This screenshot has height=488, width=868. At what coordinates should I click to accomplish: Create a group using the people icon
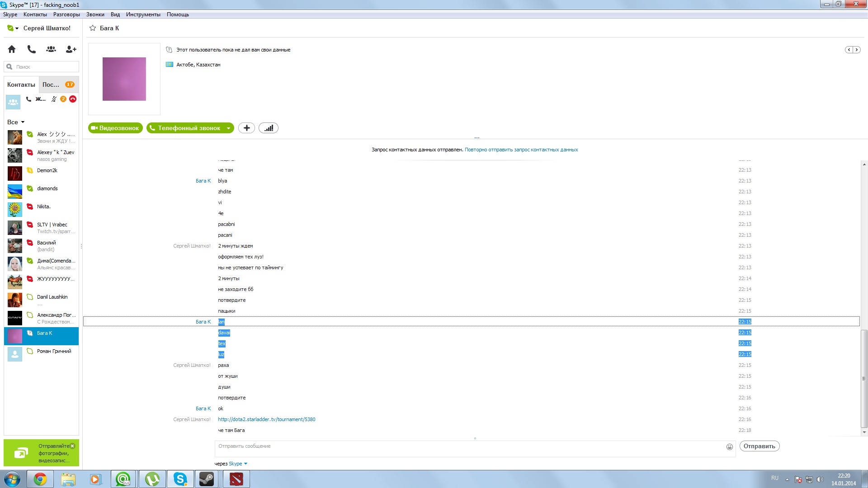pyautogui.click(x=51, y=49)
